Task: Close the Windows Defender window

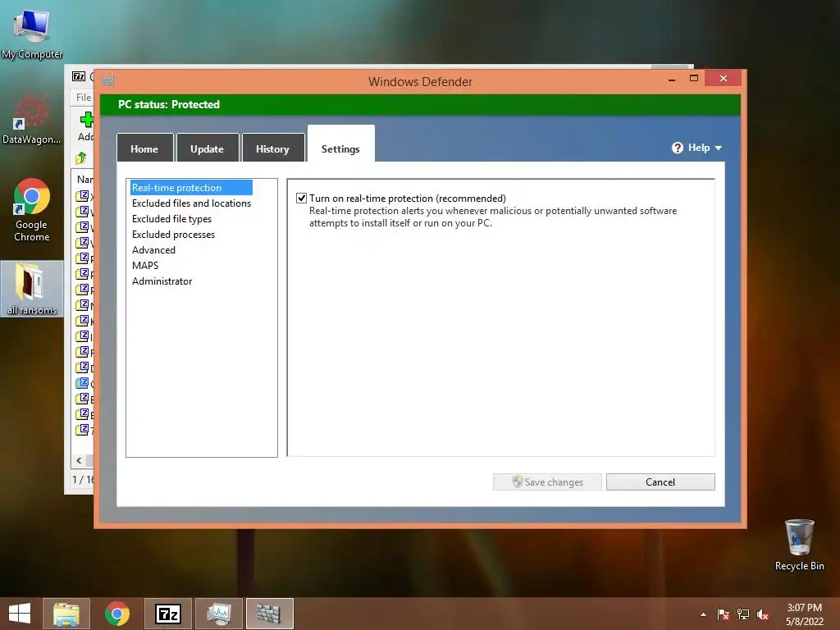Action: pos(724,78)
